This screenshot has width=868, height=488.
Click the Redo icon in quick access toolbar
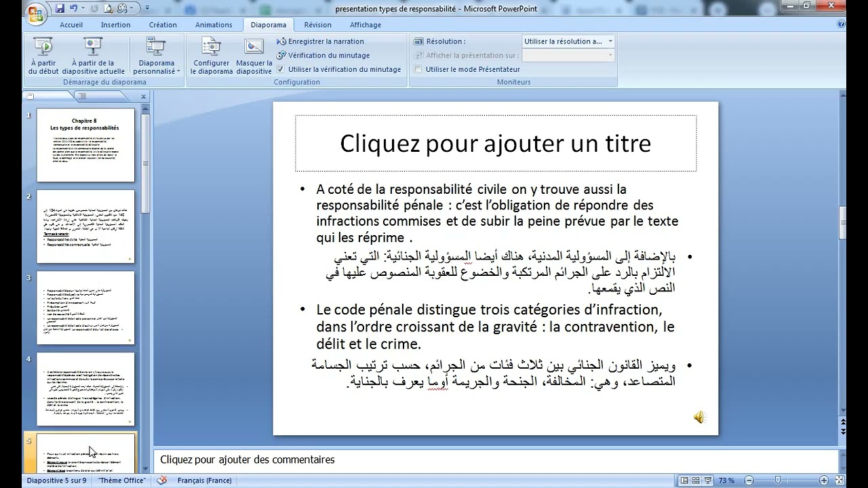click(95, 9)
